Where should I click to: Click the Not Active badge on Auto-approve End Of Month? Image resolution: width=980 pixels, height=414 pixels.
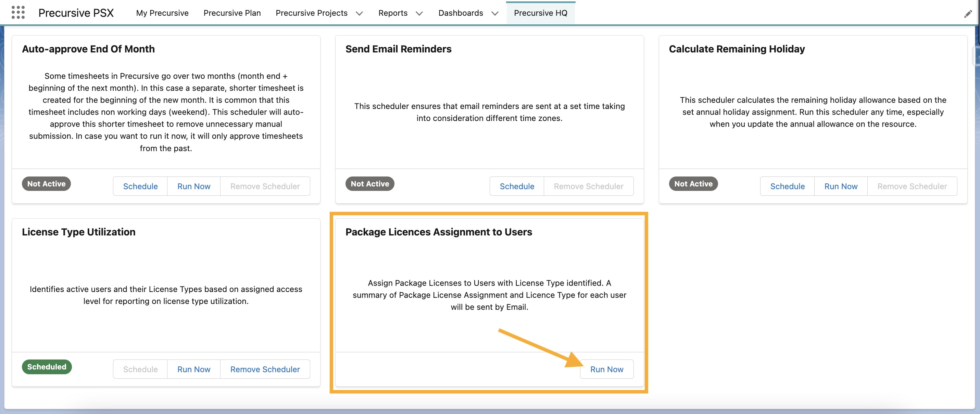46,184
